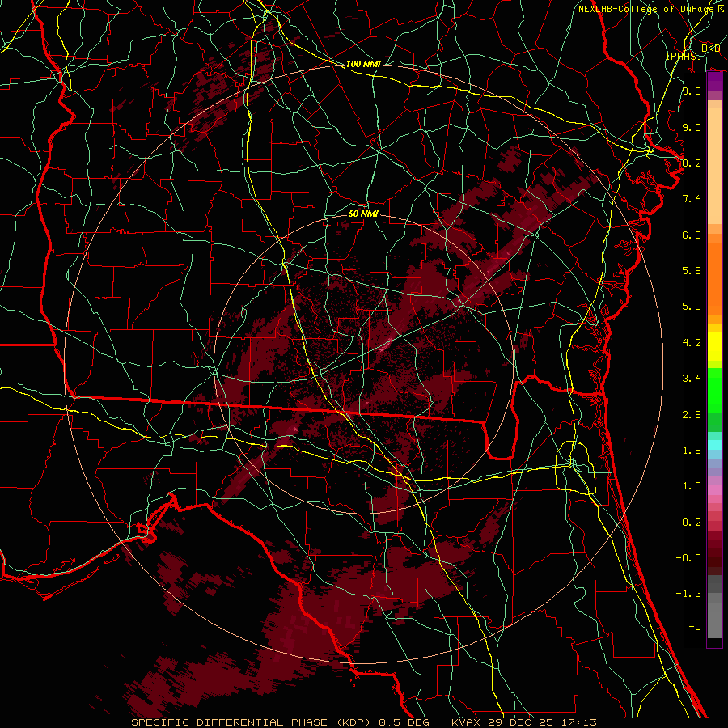Click the yellow segment of the color bar

point(714,346)
